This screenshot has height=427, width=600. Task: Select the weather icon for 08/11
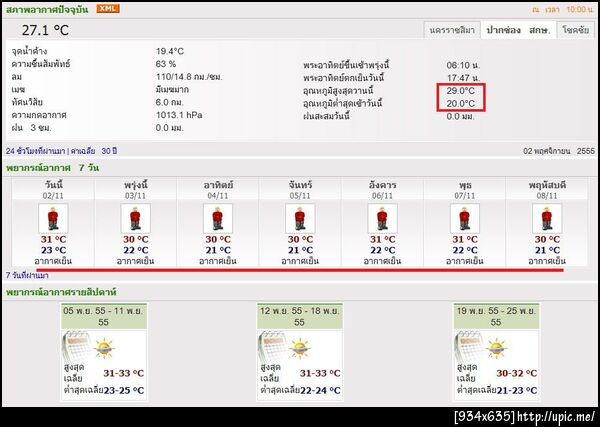[547, 218]
